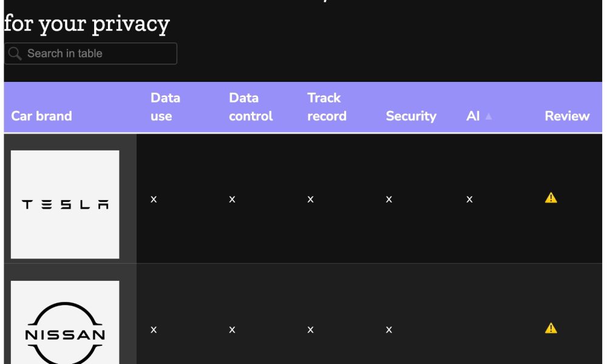
Task: Open the Tesla brand logo tile
Action: click(65, 204)
